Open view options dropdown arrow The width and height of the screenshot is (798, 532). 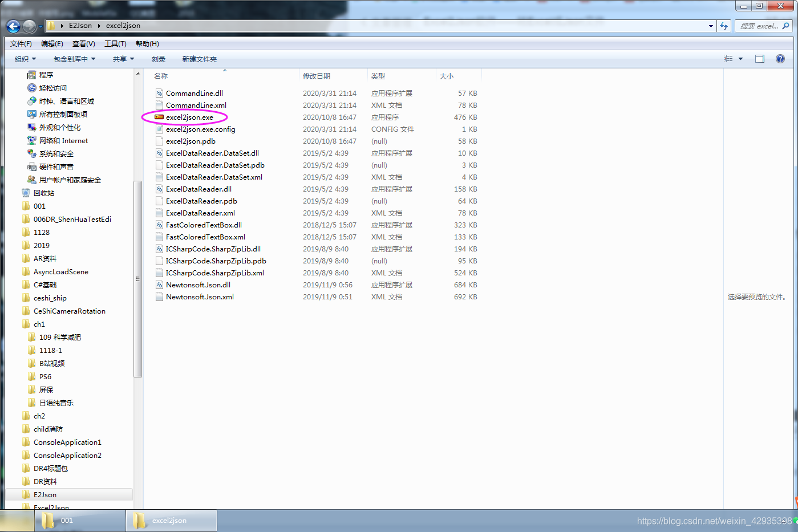(x=741, y=59)
